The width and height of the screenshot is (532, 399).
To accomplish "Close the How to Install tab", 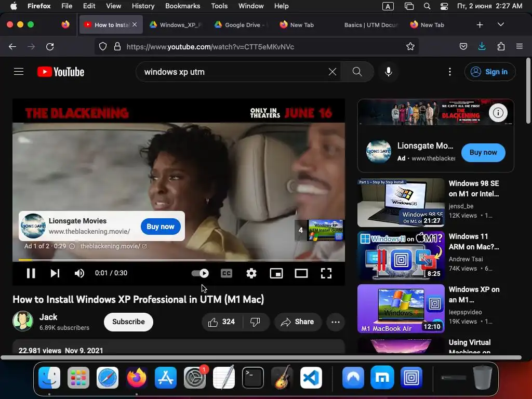I will pos(135,24).
